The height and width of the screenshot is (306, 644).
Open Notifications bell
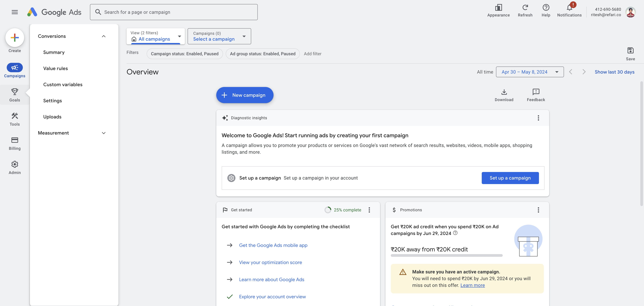click(x=569, y=11)
